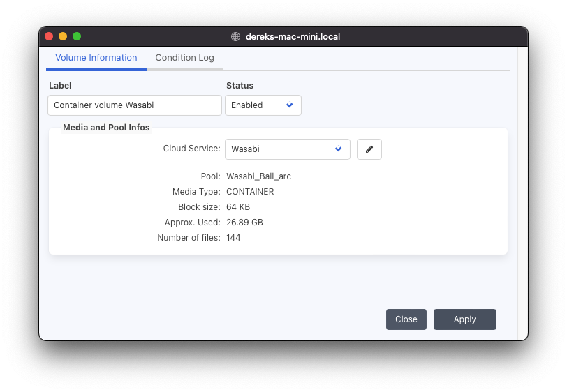This screenshot has height=392, width=567.
Task: Click the 144 number of files value
Action: (233, 238)
